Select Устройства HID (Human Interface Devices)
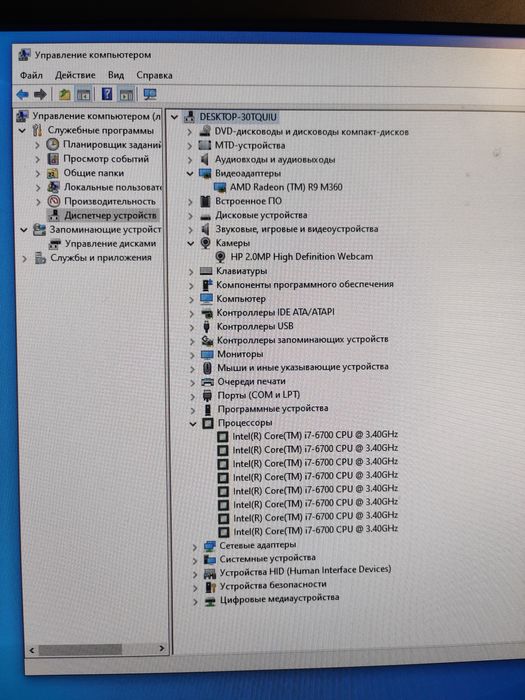 (x=305, y=571)
